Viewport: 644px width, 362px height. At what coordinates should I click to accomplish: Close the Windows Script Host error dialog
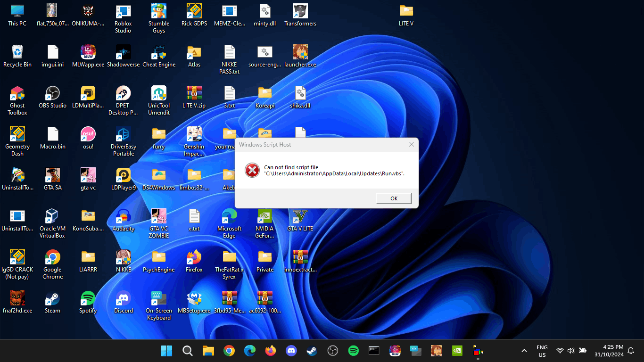[412, 144]
